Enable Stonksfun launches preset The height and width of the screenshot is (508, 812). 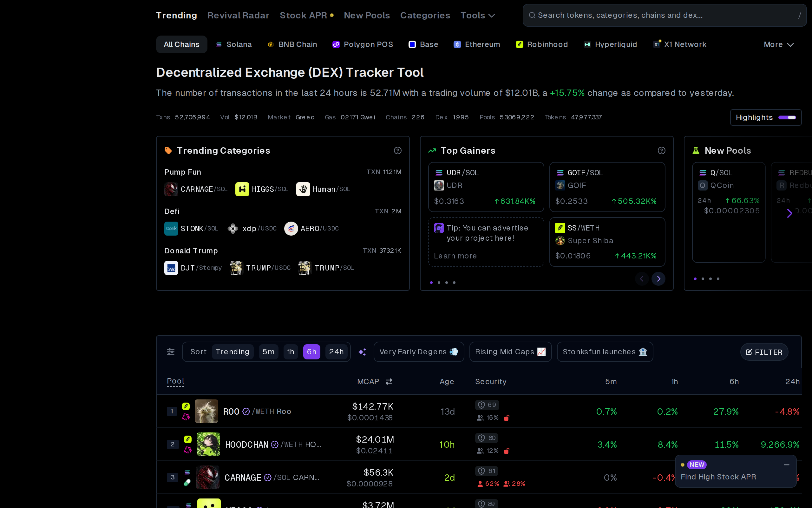(x=605, y=352)
